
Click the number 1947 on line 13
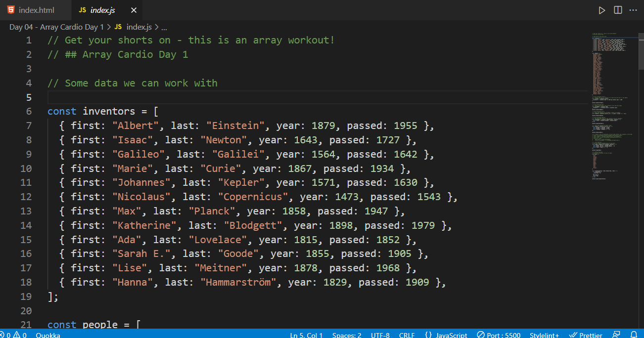[x=376, y=211]
